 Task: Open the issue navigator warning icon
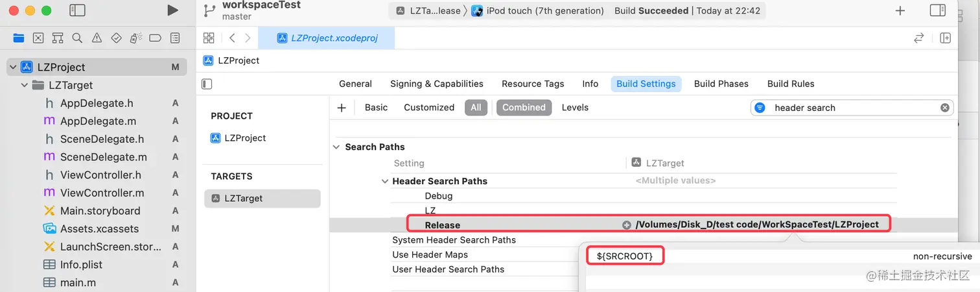[97, 38]
